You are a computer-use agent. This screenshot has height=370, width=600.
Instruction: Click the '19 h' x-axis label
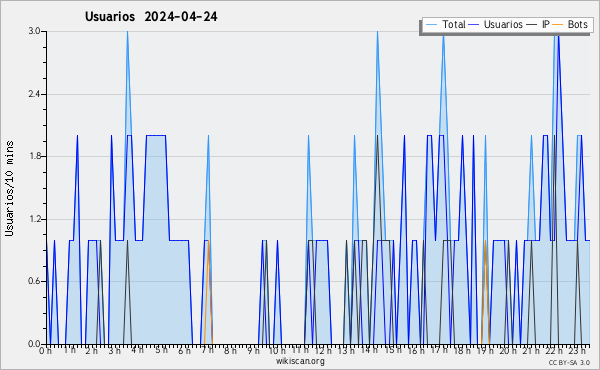point(486,351)
